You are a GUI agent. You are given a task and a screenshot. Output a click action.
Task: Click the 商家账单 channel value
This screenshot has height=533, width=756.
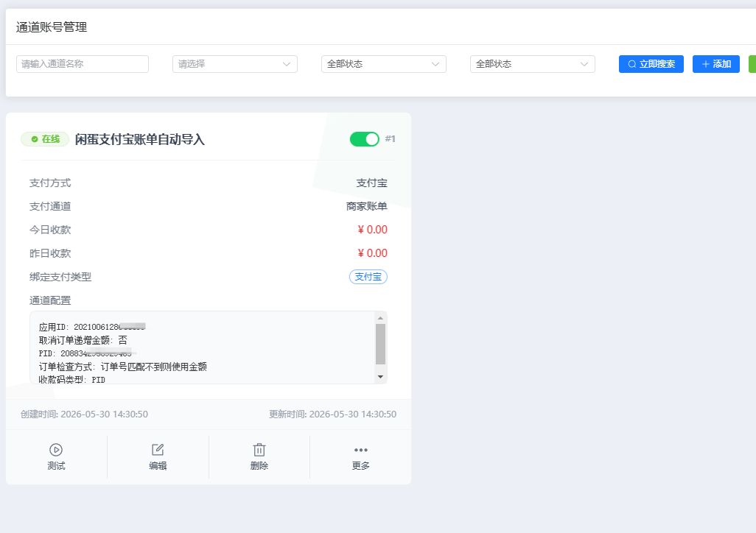click(x=367, y=206)
